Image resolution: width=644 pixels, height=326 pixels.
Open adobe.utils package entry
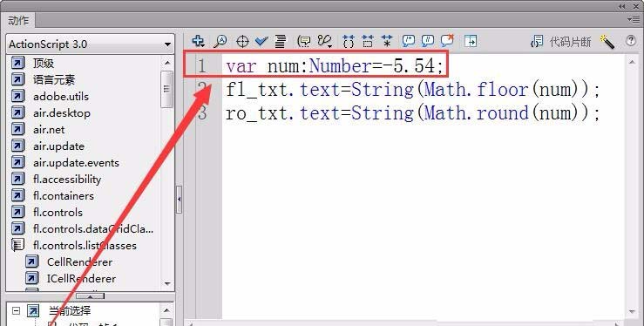tap(61, 97)
